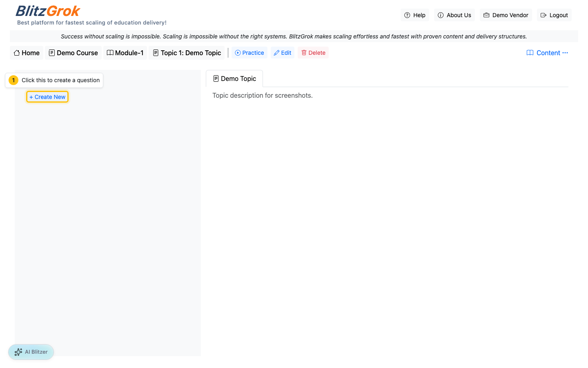Open the Module-1 breadcrumb
Screen dimensions: 588x368
click(x=125, y=53)
